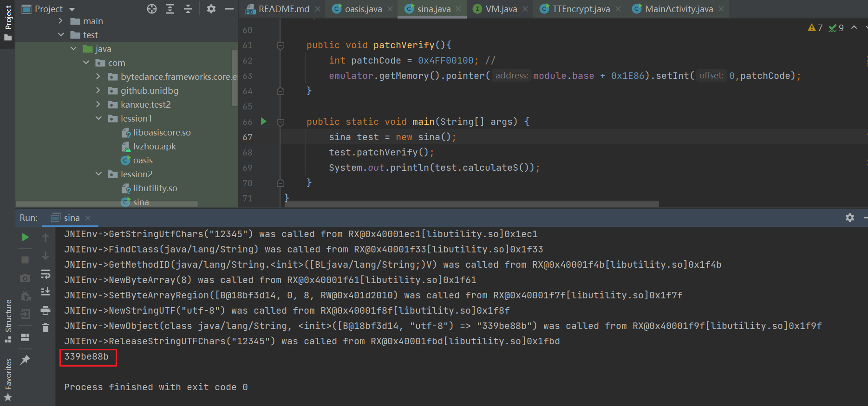Click the Dump threads camera icon
Viewport: 868px width, 406px height.
(26, 277)
